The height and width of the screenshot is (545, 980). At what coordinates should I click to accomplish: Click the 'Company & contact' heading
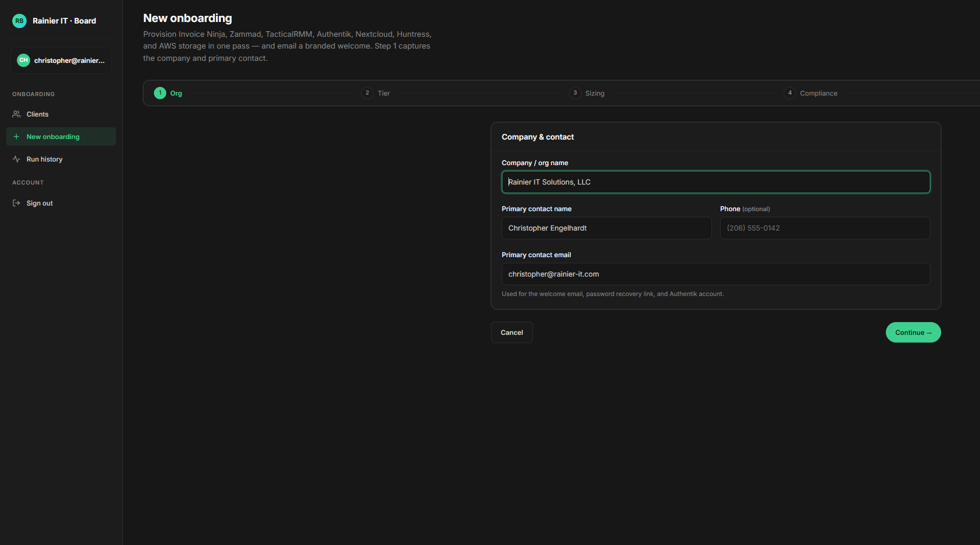538,137
